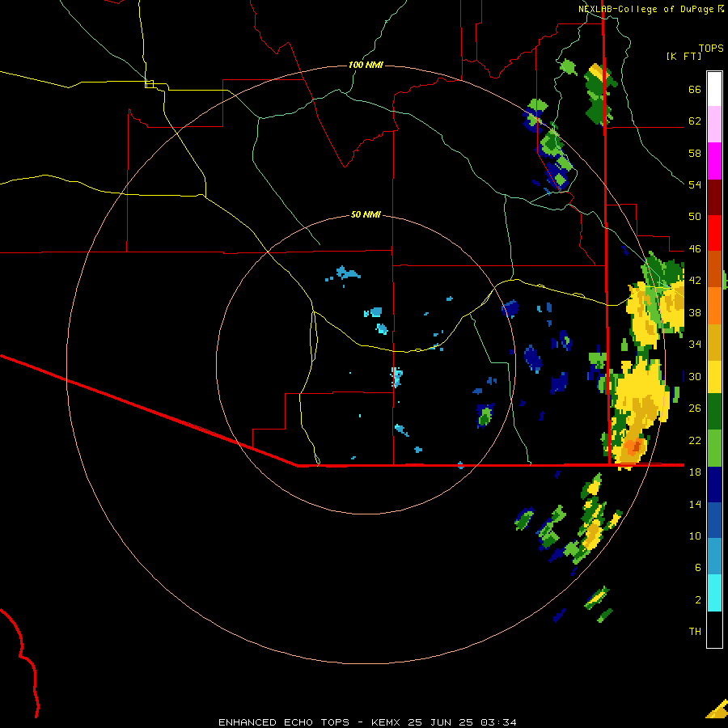
Task: Click the light orange legend swatch
Action: 714,306
